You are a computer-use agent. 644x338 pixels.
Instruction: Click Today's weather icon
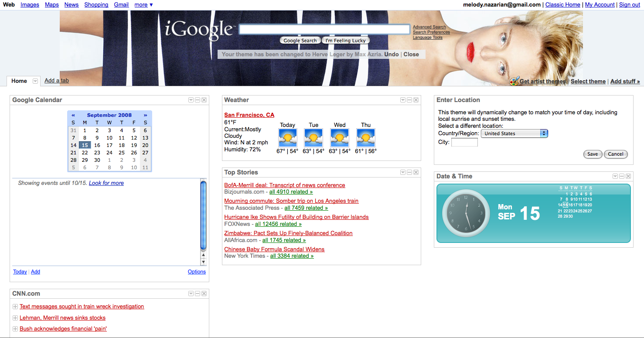287,138
